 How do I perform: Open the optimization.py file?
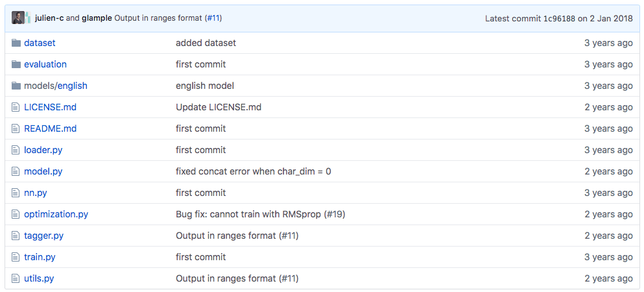pyautogui.click(x=56, y=214)
